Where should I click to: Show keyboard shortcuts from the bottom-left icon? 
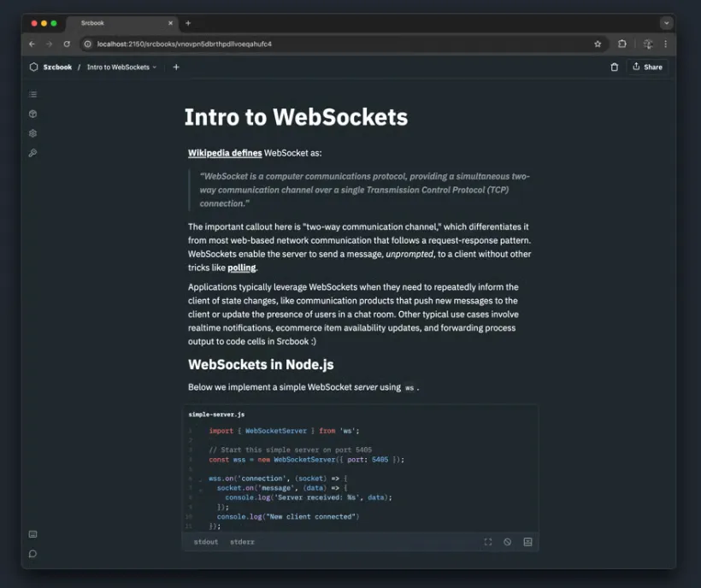32,534
